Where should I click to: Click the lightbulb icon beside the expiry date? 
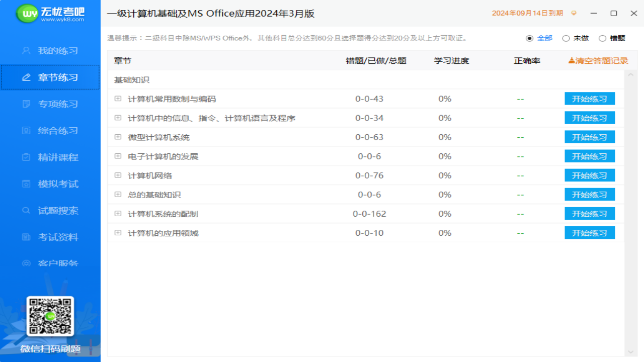[x=573, y=14]
